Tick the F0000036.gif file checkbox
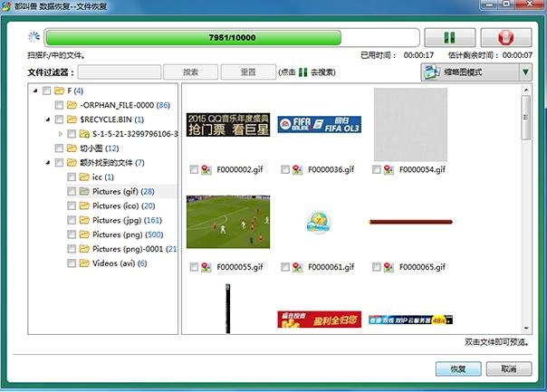Viewport: 547px width, 392px height. click(x=285, y=169)
